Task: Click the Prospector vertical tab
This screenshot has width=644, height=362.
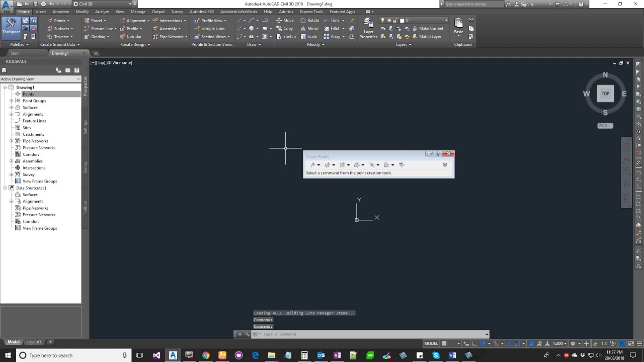Action: pyautogui.click(x=85, y=86)
